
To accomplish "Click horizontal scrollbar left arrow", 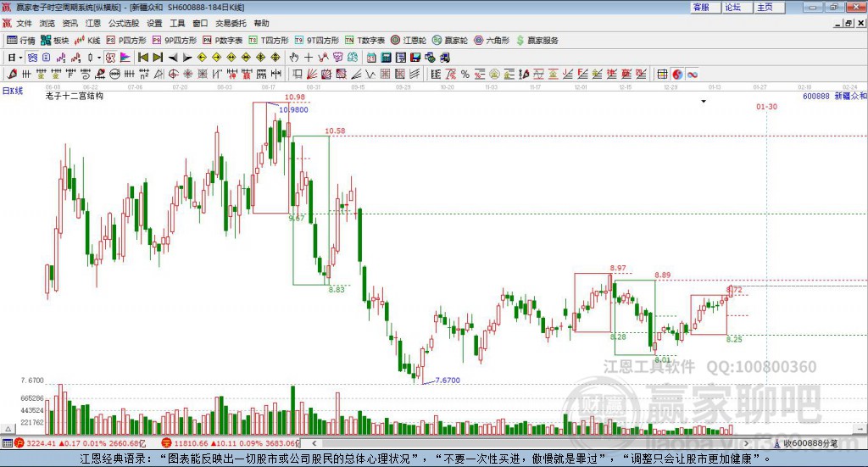I will point(314,443).
